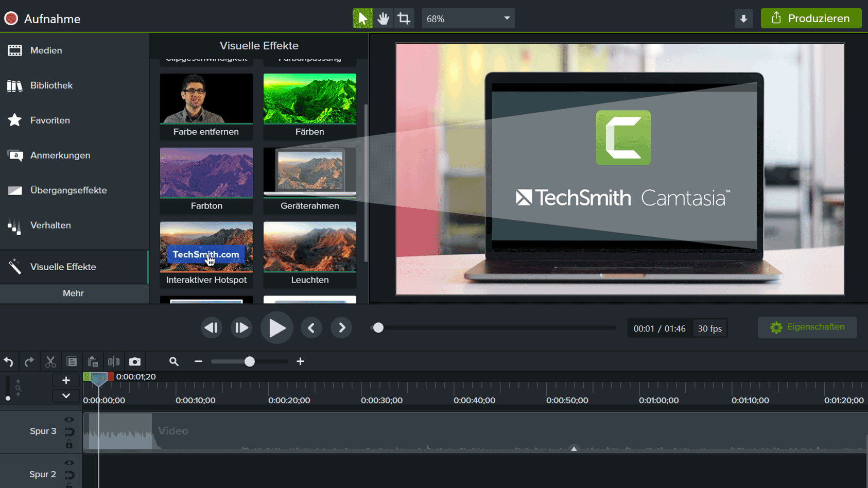The width and height of the screenshot is (868, 488).
Task: Click the screenshot camera icon above the timeline
Action: (135, 361)
